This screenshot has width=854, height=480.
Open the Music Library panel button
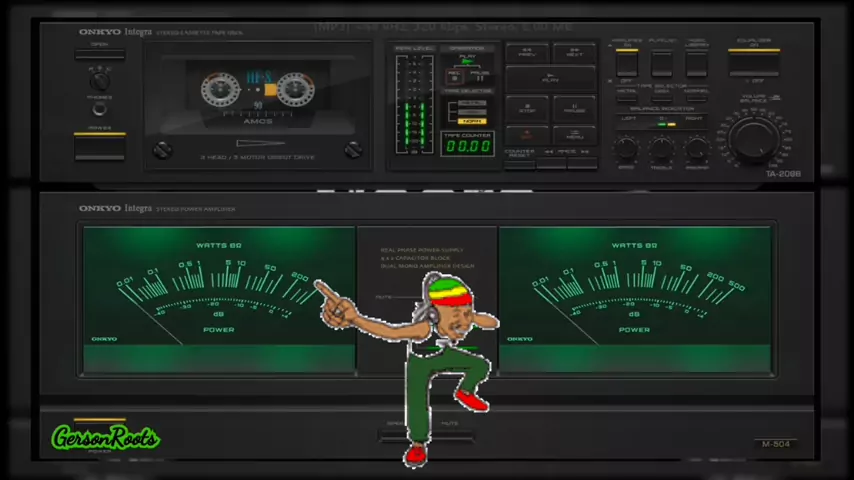697,63
